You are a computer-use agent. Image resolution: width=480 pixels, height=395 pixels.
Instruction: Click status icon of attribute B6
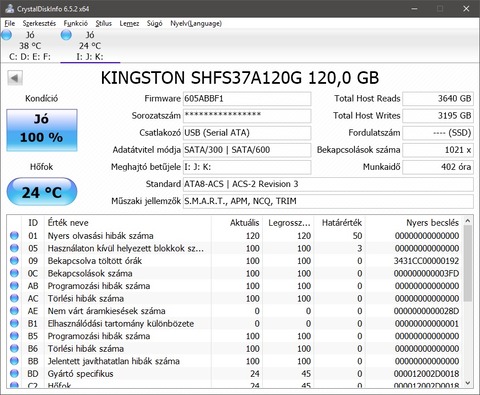[14, 348]
